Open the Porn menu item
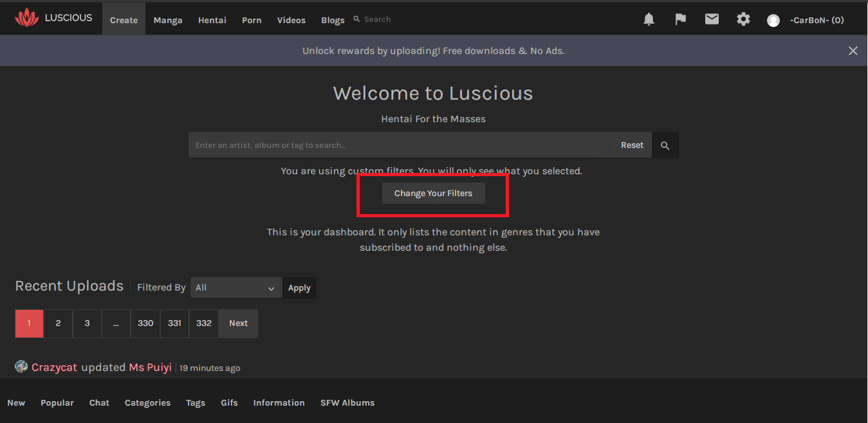 tap(252, 20)
